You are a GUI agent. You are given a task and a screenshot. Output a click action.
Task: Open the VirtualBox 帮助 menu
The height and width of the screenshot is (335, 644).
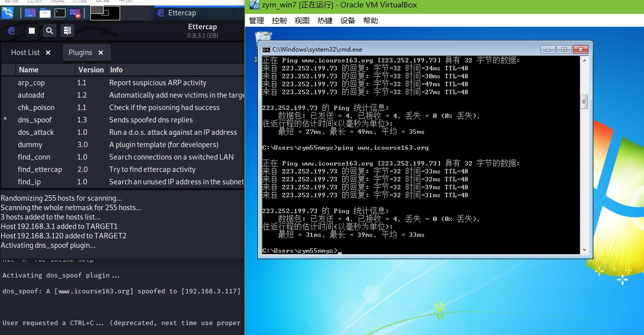tap(371, 20)
